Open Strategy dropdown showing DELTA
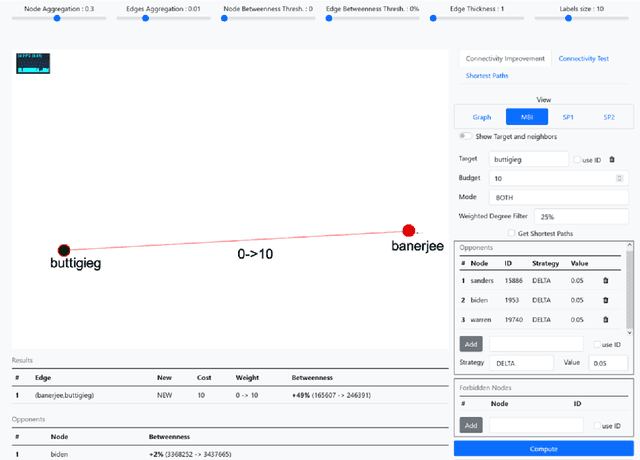640x460 pixels. pos(522,363)
